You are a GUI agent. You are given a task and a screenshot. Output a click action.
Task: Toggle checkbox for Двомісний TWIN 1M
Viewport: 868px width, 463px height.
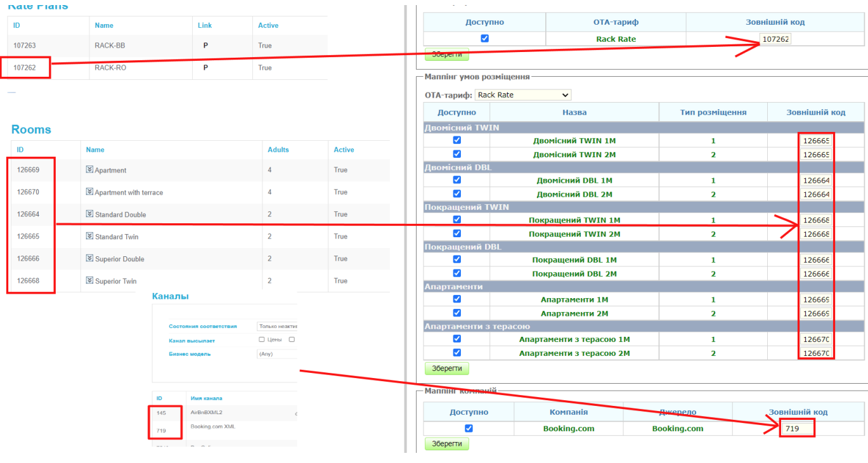457,140
